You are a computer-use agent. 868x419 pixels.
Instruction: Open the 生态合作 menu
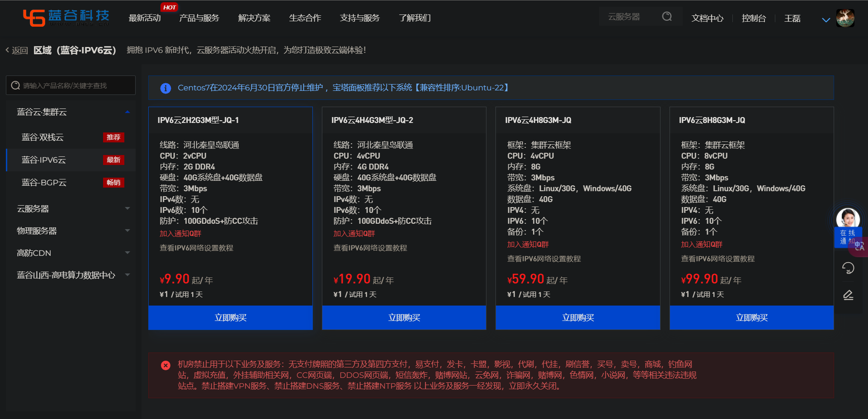(305, 18)
